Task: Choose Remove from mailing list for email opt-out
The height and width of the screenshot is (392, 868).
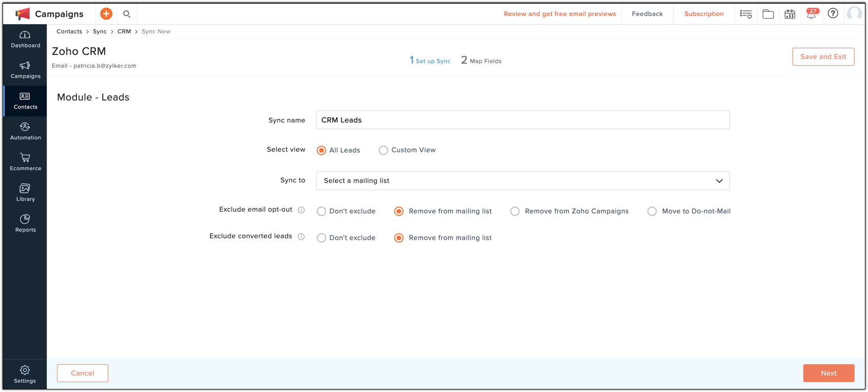Action: [x=399, y=211]
